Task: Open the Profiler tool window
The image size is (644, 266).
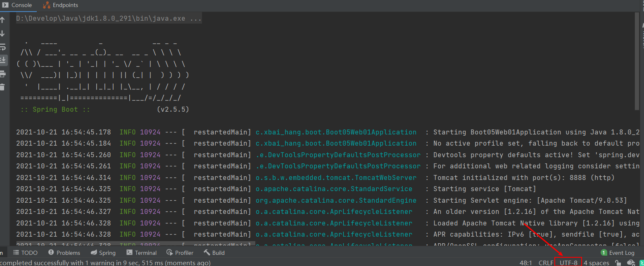Action: (x=180, y=253)
